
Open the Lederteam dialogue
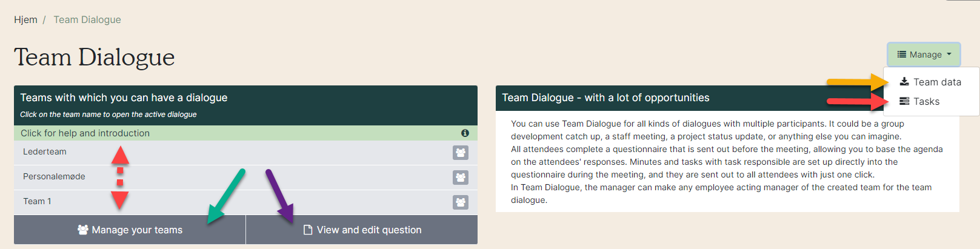[x=45, y=151]
